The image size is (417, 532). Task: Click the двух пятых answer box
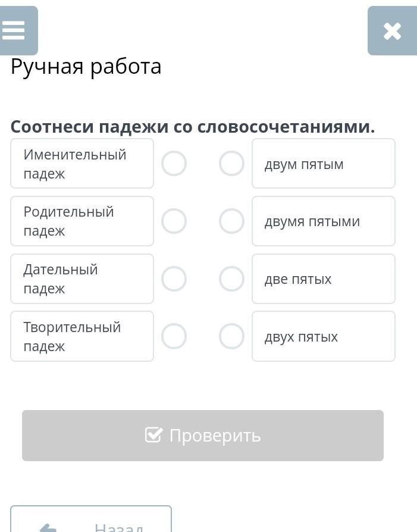pos(324,336)
